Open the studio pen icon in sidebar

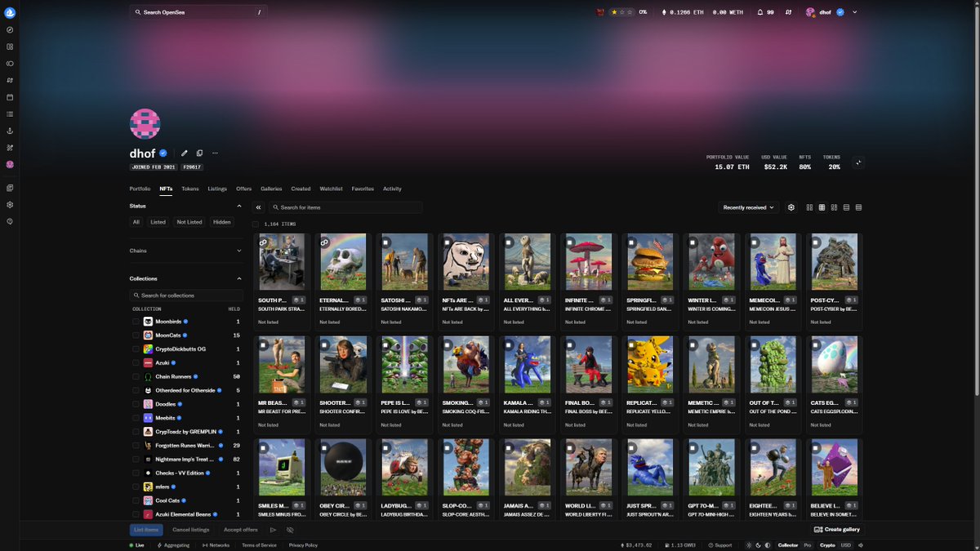[x=10, y=148]
